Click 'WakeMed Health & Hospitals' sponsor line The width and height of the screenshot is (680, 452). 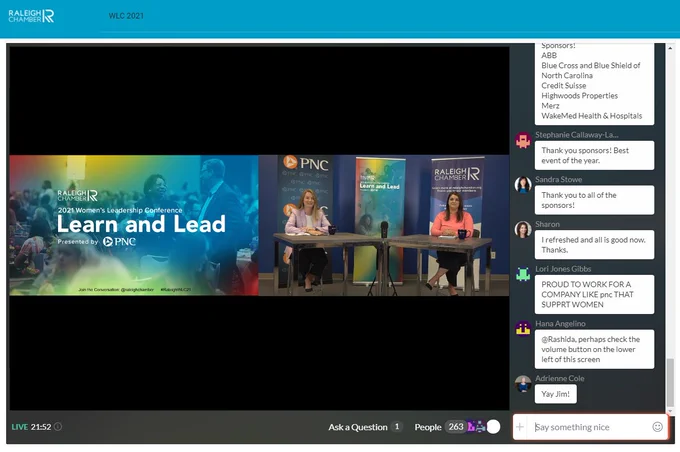(x=592, y=116)
